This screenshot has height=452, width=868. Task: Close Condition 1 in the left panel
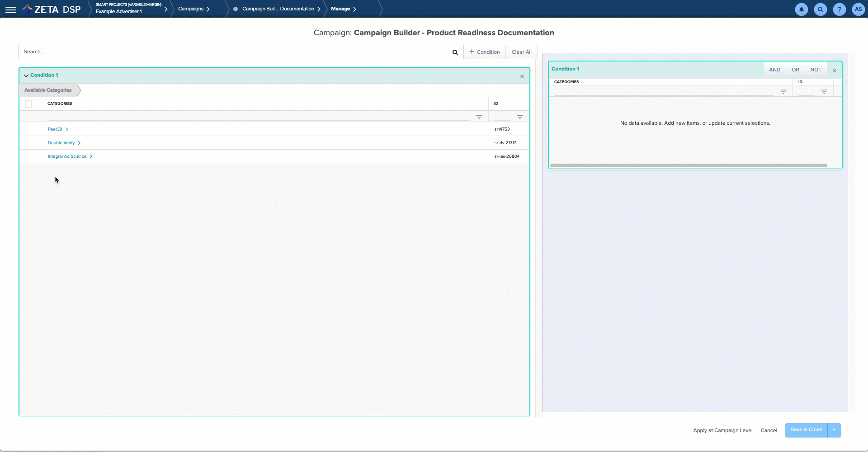click(x=522, y=76)
